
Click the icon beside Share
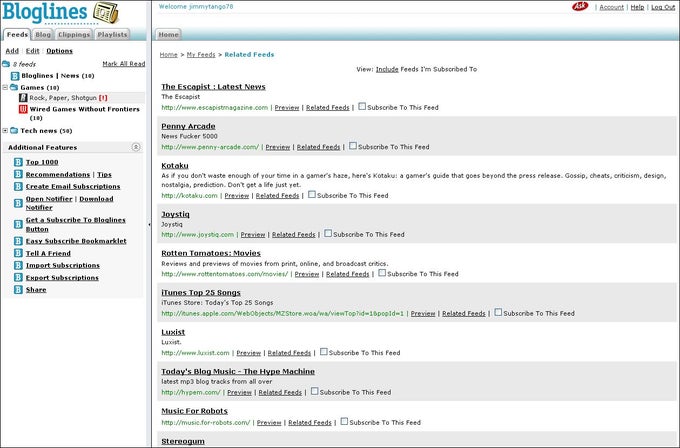click(18, 290)
